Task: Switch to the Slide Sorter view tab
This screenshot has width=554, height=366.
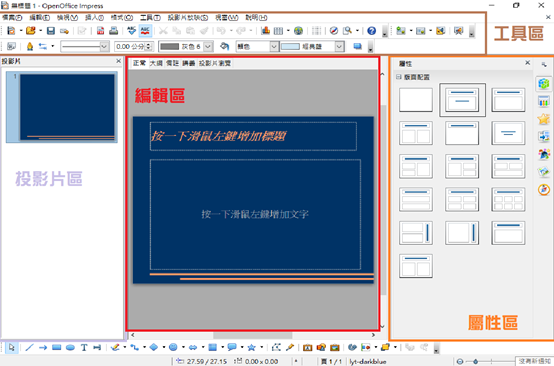Action: pos(214,63)
